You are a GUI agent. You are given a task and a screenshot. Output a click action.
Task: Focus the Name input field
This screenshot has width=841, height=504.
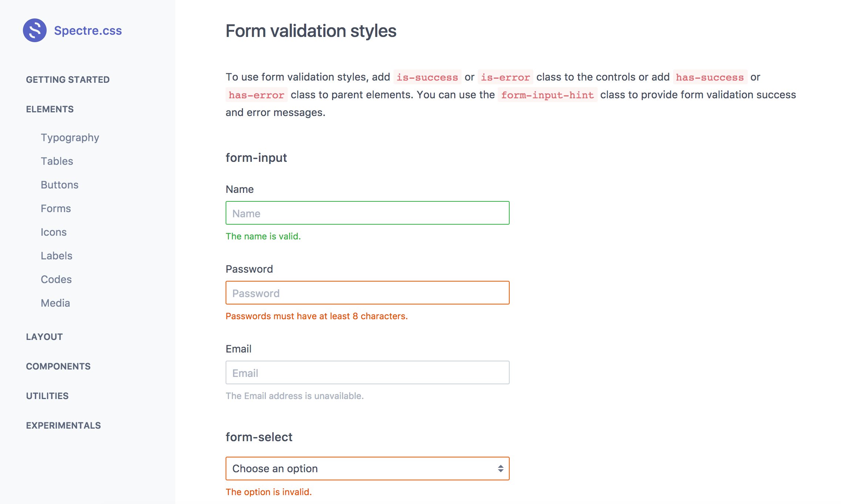[x=368, y=213]
